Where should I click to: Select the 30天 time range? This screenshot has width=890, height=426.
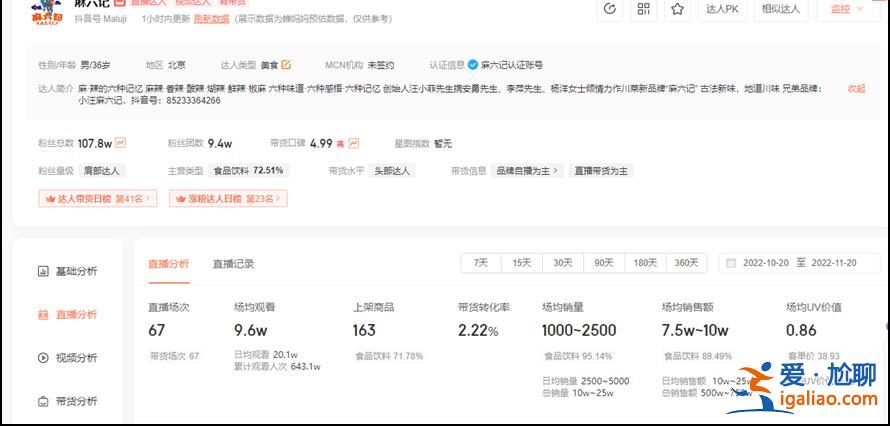click(562, 263)
